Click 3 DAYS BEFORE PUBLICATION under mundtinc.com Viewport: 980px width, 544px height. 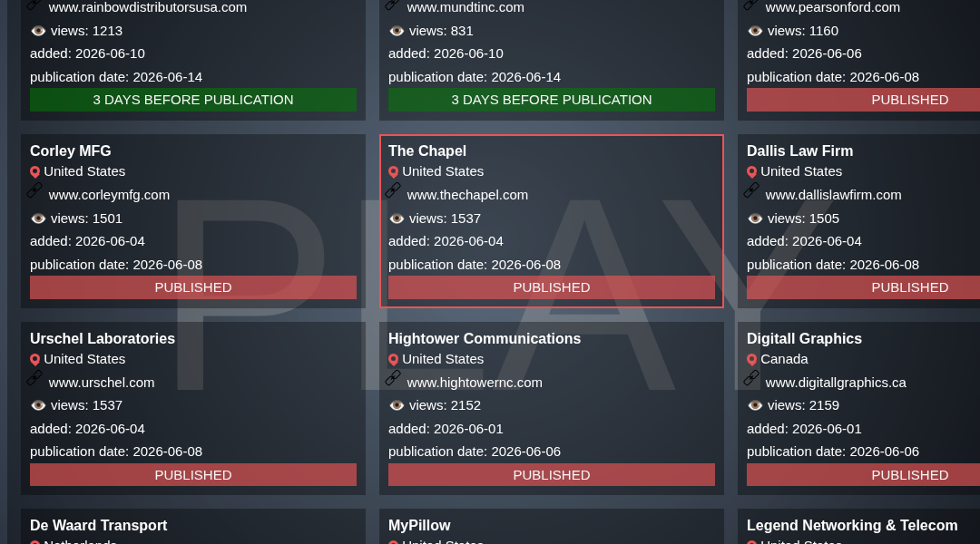552,100
